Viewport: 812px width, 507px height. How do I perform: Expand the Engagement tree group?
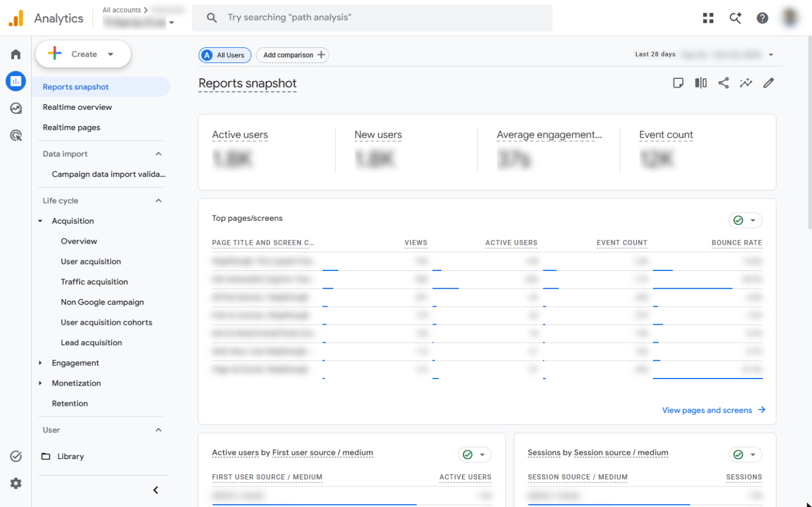tap(40, 363)
